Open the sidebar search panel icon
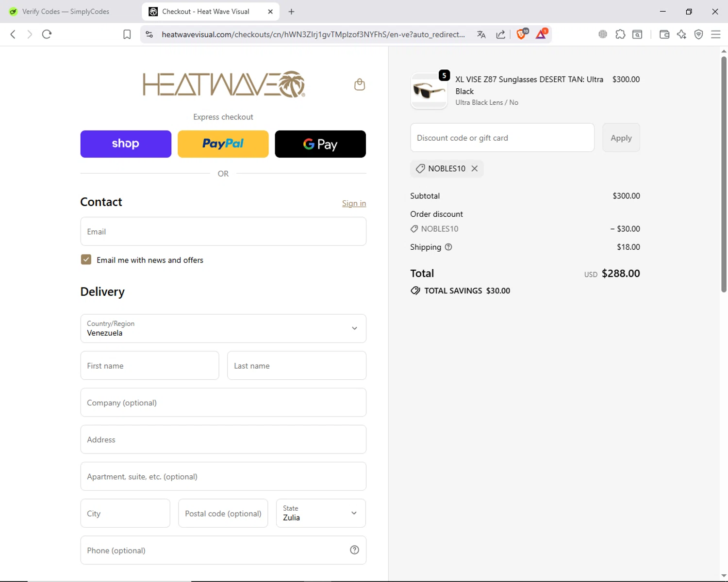This screenshot has height=582, width=728. tap(637, 34)
